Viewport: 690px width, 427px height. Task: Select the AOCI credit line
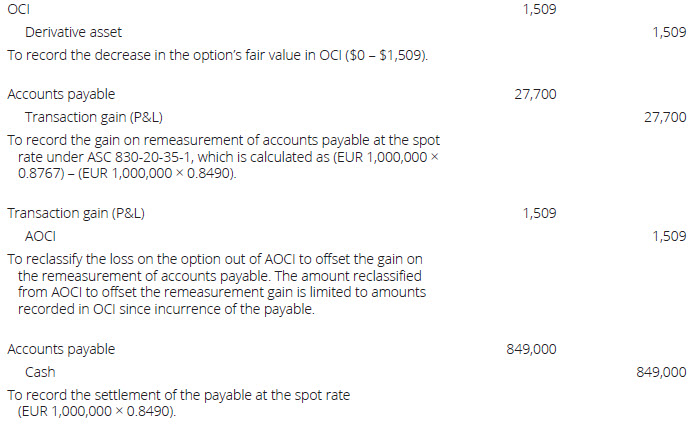click(x=40, y=236)
